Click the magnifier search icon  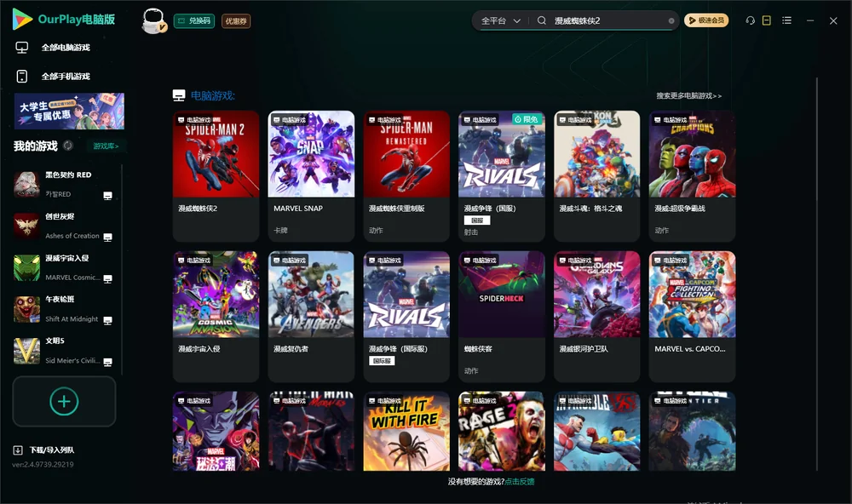click(x=542, y=20)
